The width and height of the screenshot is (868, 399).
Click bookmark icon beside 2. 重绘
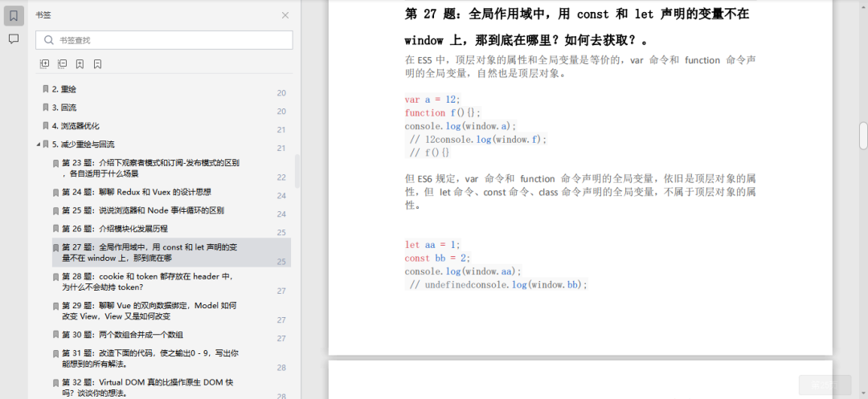pos(46,89)
